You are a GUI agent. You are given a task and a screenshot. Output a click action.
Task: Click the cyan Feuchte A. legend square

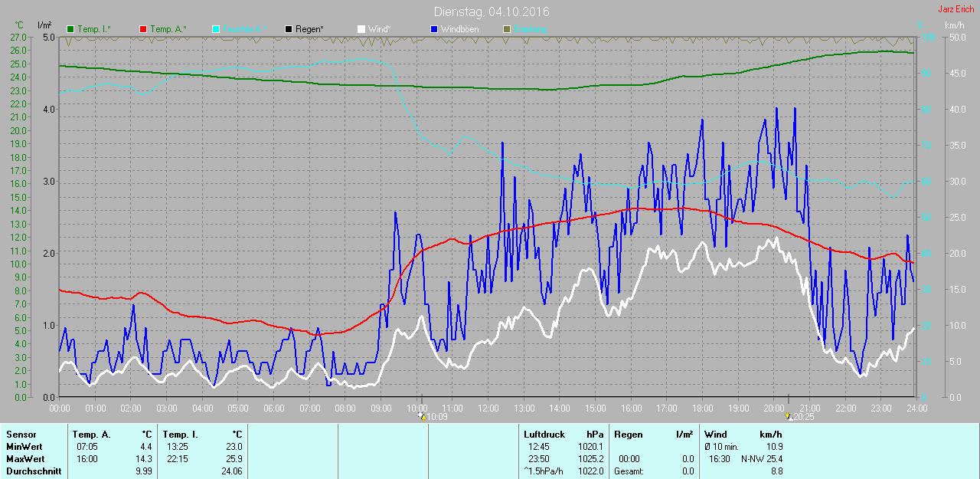(x=216, y=29)
